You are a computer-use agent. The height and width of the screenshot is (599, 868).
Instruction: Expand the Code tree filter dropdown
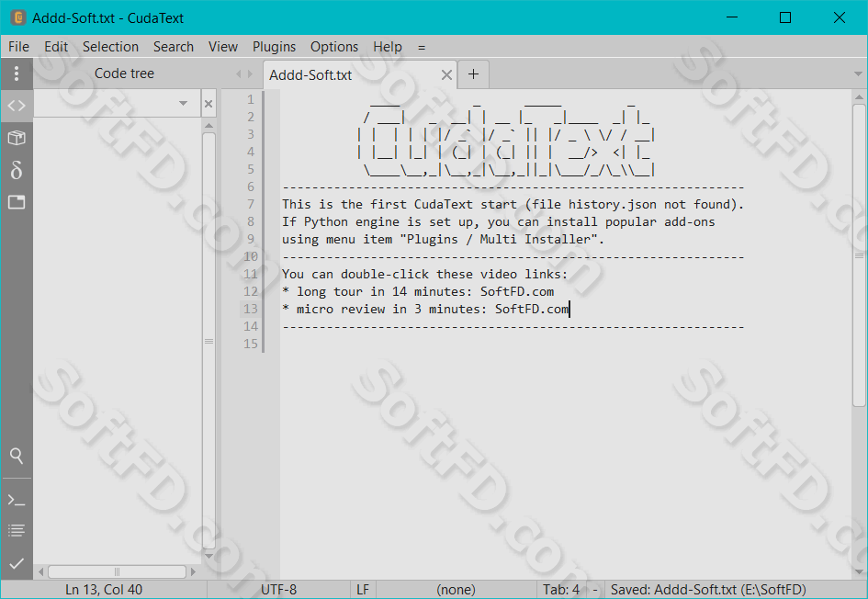click(183, 103)
